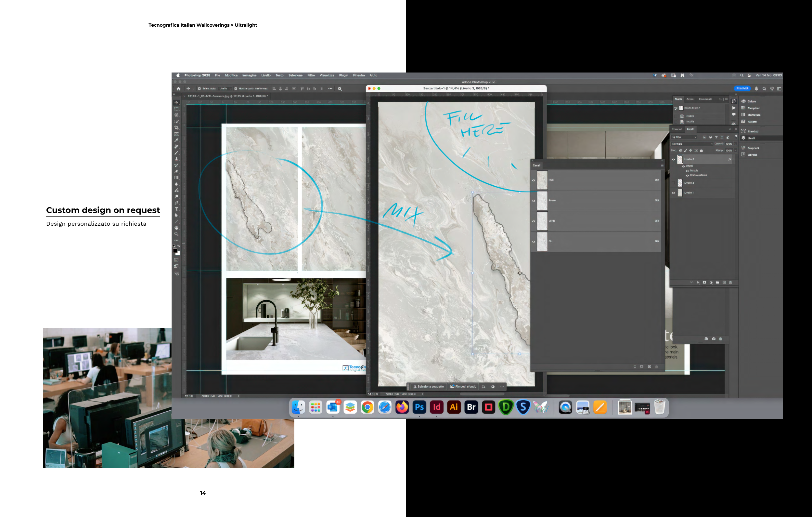Select the Type tool
812x517 pixels.
pos(176,209)
